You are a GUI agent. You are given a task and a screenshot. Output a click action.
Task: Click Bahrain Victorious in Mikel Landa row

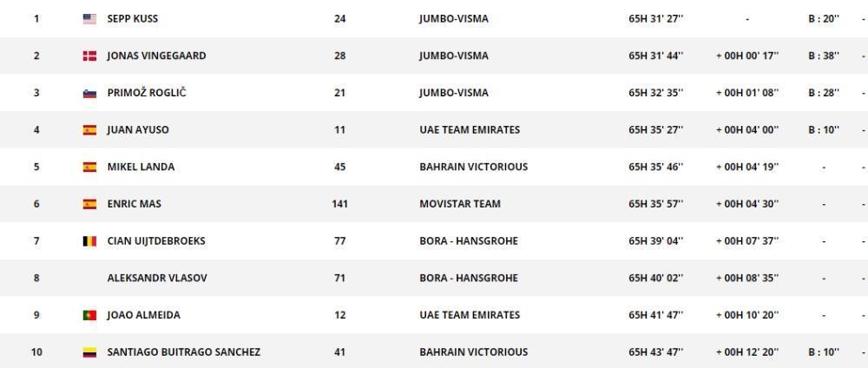point(473,168)
